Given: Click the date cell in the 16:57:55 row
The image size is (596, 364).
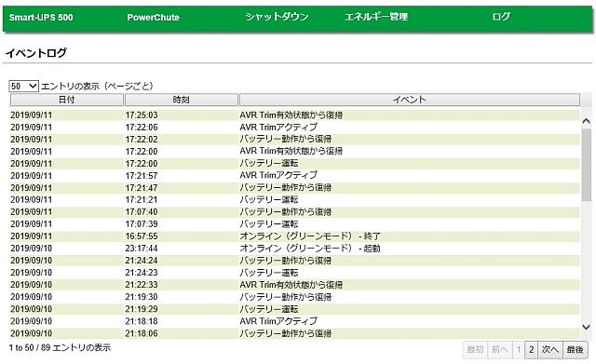Looking at the screenshot, I should pyautogui.click(x=31, y=236).
